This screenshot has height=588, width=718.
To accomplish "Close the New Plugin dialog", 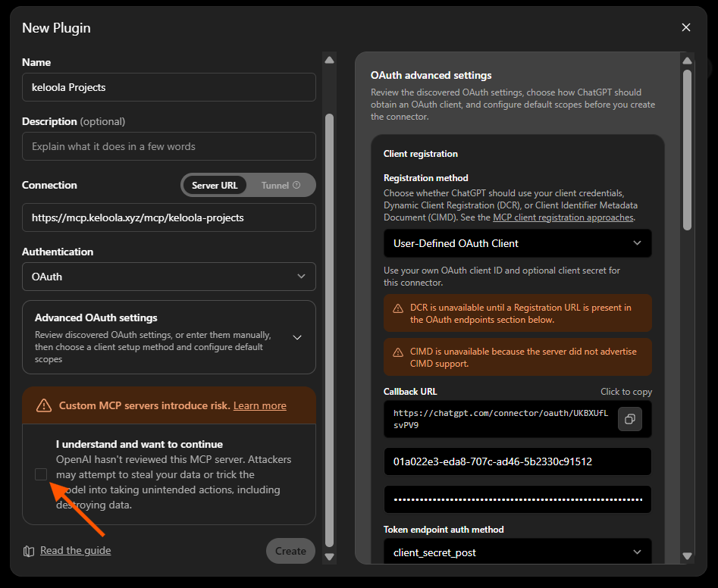I will 685,27.
